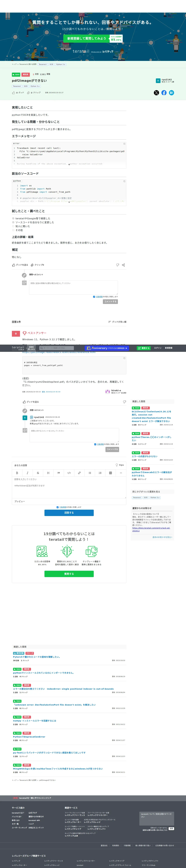Click the question comment text field
186x868 pixels.
point(73,287)
